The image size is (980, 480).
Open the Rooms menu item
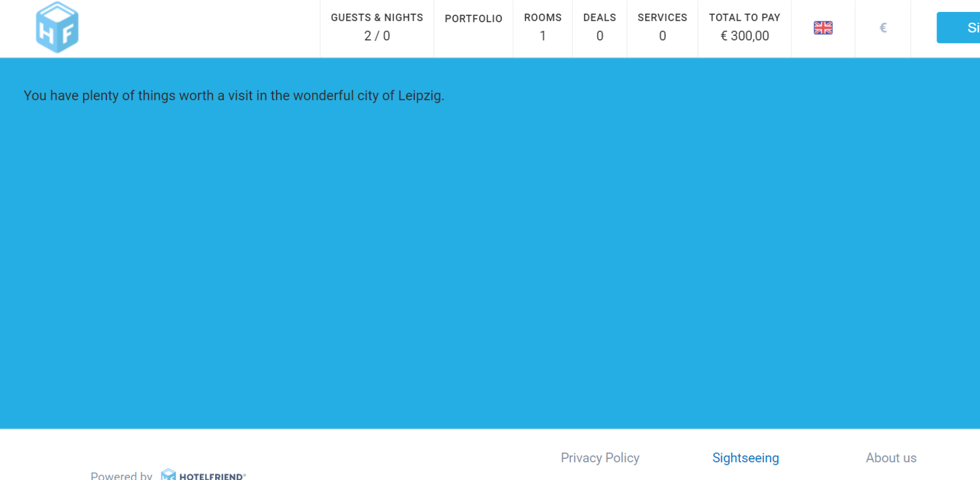click(543, 28)
